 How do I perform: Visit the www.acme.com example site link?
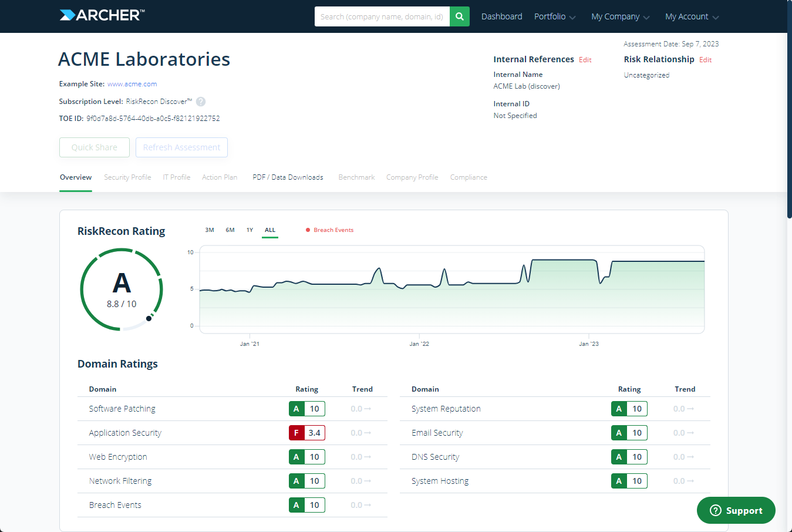[x=132, y=83]
